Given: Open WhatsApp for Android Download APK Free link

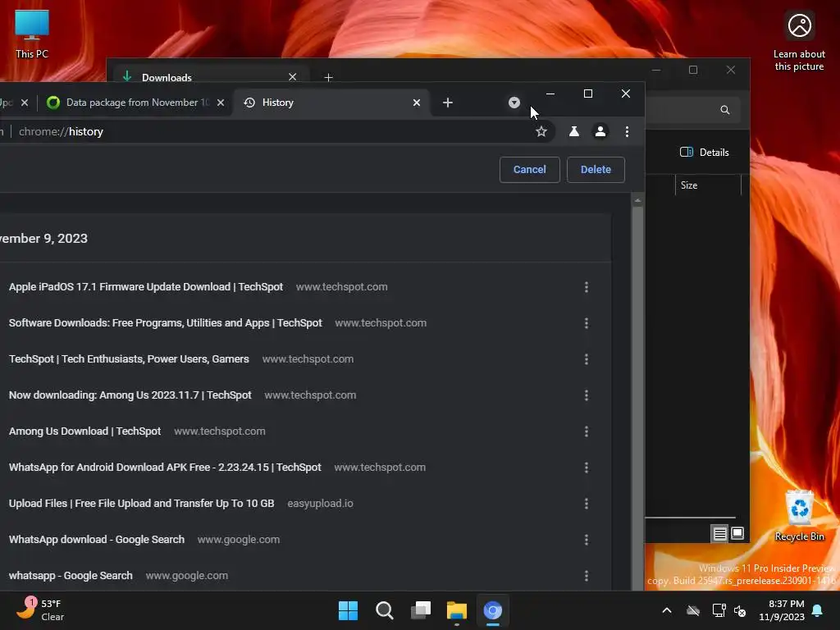Looking at the screenshot, I should coord(165,467).
